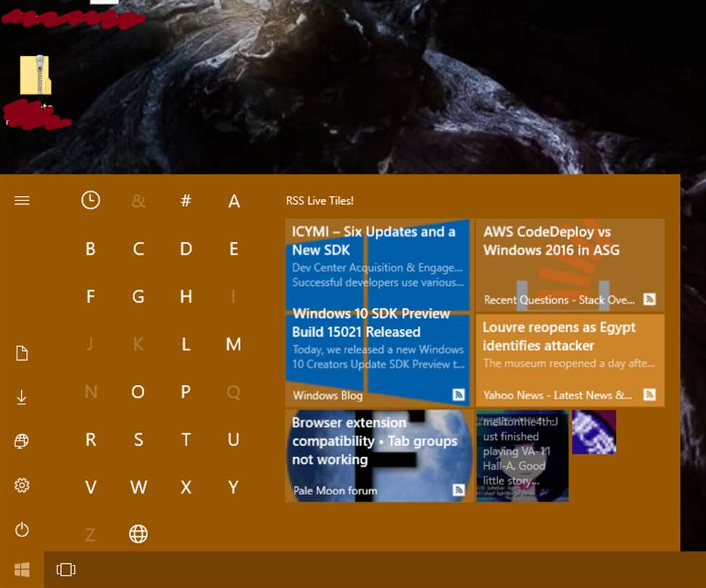The image size is (706, 588).
Task: Jump to apps starting with F
Action: (x=91, y=296)
